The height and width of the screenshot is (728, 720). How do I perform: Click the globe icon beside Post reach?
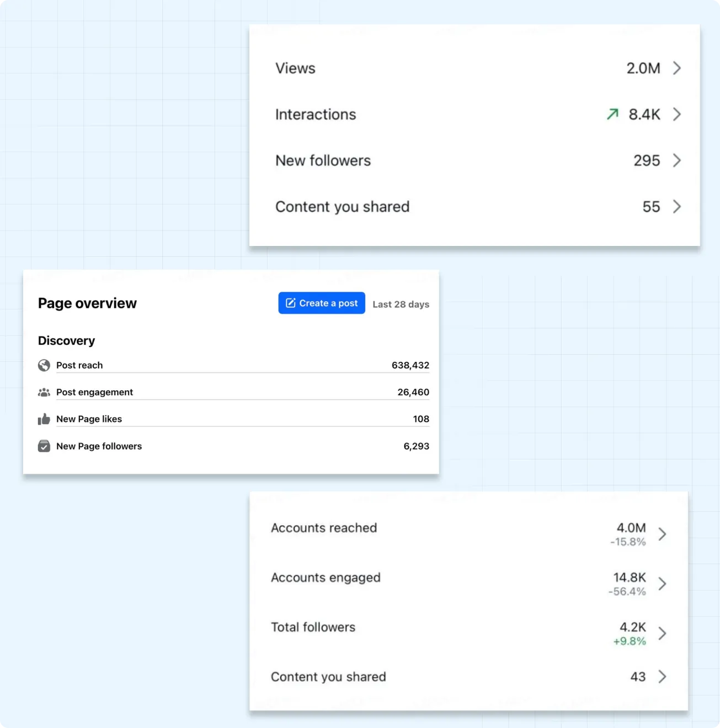pos(44,365)
